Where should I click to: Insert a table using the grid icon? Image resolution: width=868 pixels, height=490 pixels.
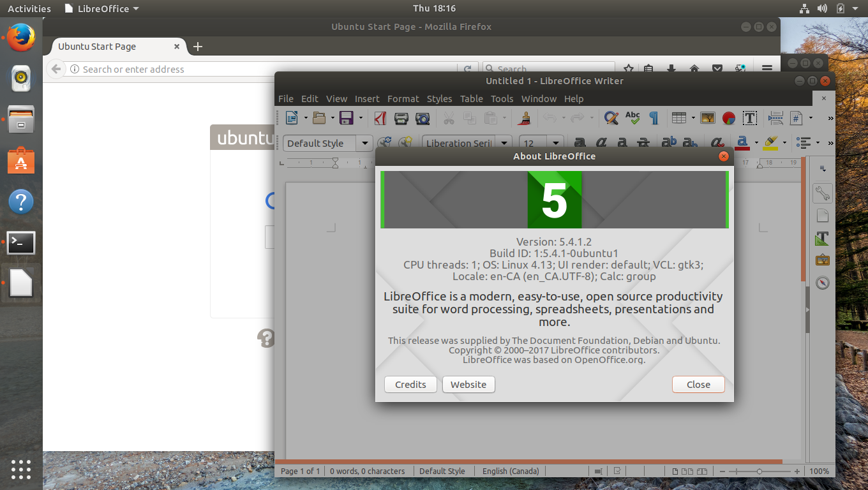pos(679,118)
